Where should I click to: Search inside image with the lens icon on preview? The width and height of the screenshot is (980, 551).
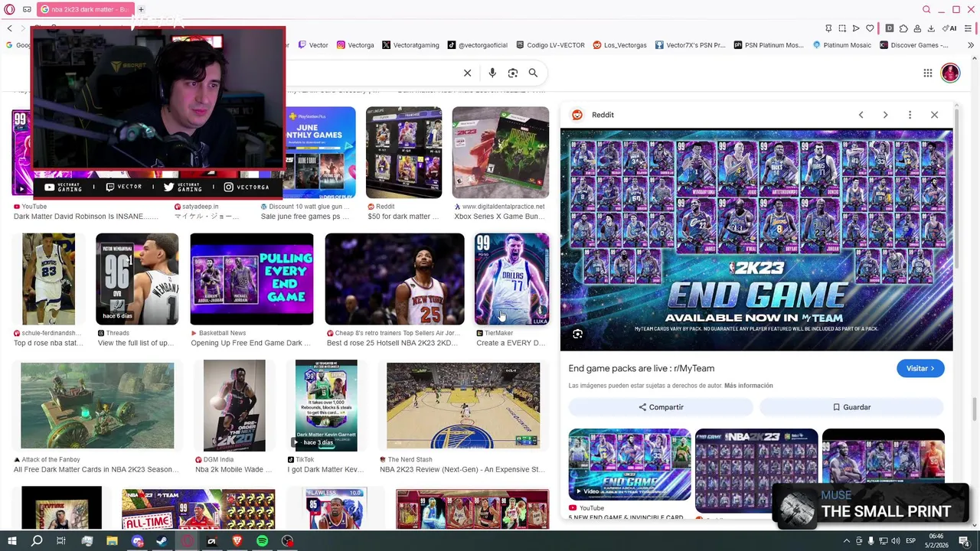tap(578, 334)
